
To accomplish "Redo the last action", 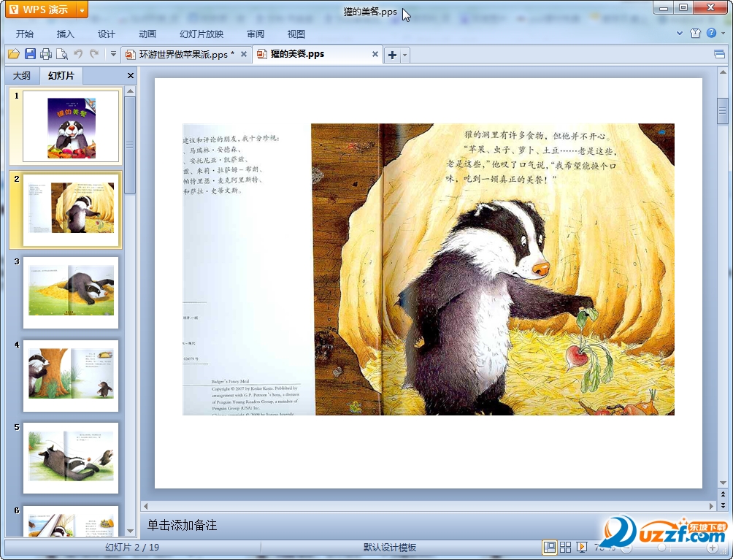I will (94, 54).
